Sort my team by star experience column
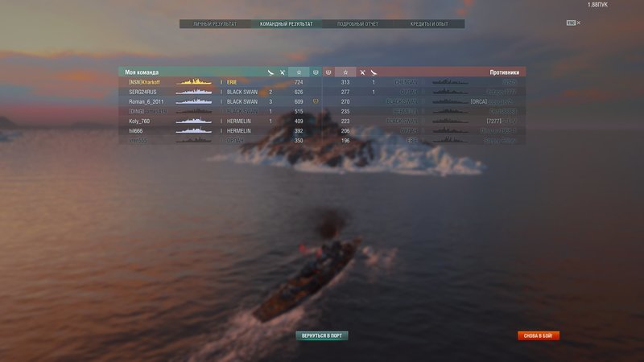 [299, 72]
